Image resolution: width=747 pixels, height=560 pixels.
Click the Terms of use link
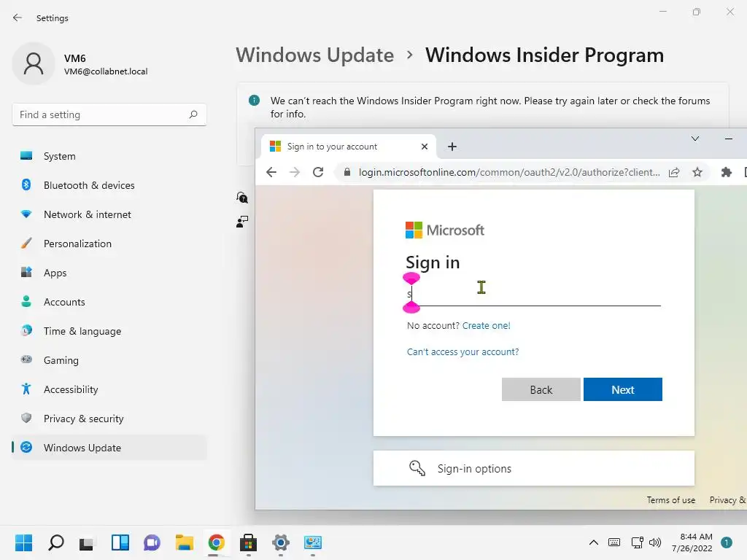[671, 500]
